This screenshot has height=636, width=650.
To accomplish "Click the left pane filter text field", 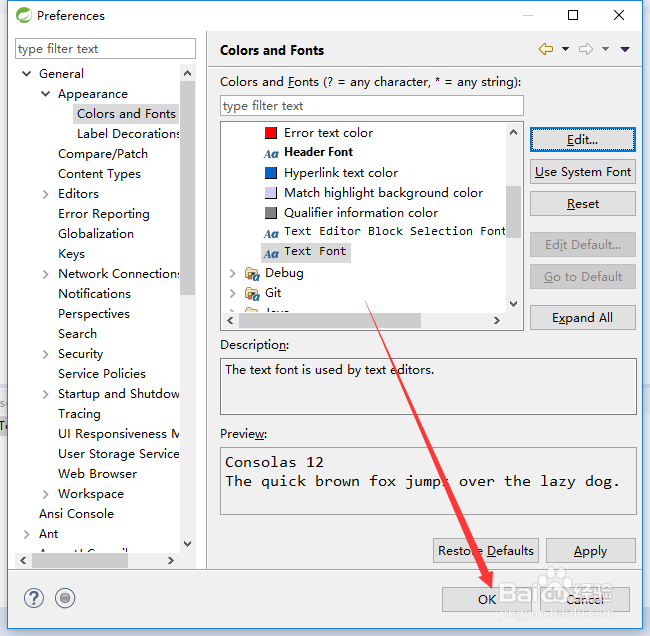I will click(105, 49).
